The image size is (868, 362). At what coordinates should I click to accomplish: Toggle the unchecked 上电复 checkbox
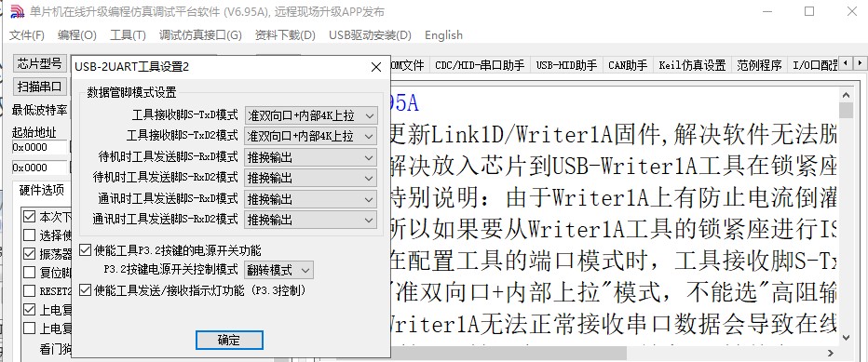[x=30, y=328]
